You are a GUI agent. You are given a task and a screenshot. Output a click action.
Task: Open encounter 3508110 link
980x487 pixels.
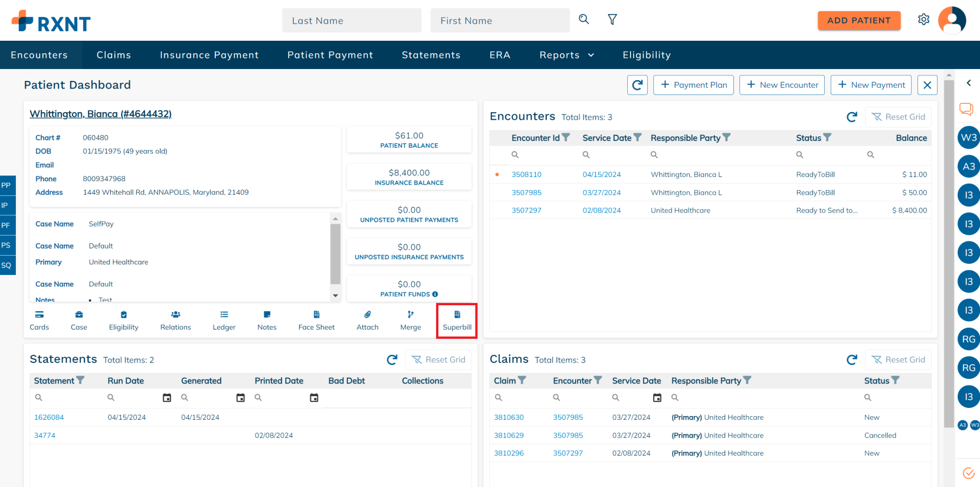(526, 175)
